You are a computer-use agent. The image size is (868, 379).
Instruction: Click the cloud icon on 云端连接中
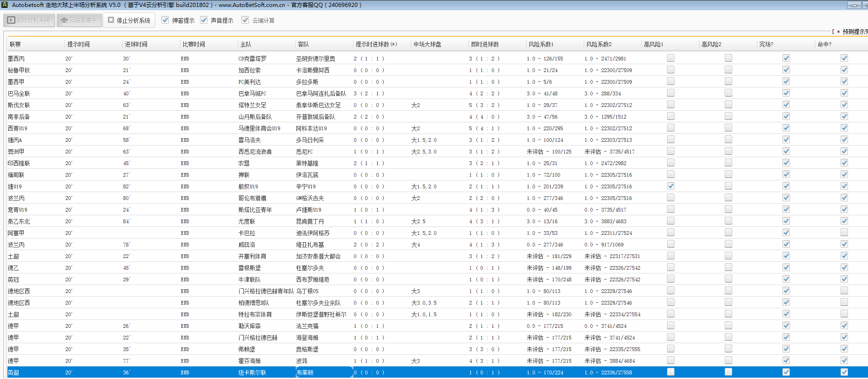64,20
